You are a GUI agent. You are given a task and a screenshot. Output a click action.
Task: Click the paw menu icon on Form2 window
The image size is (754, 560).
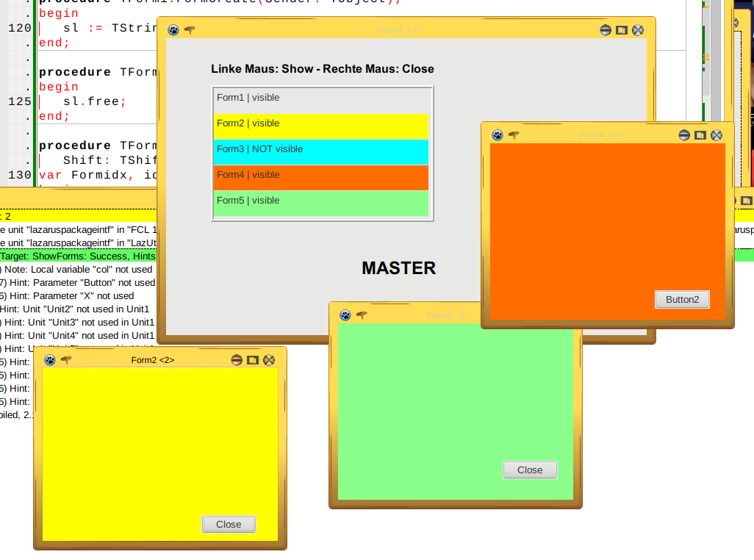pos(50,359)
